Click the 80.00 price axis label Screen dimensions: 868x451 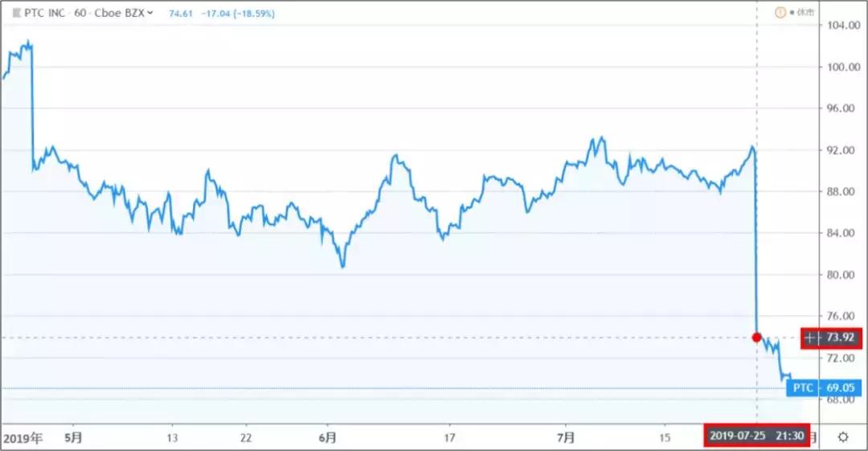click(841, 275)
